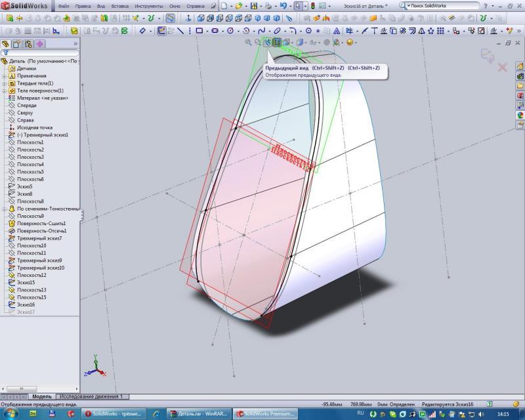This screenshot has height=420, width=525.
Task: Open the Инструменты menu
Action: click(148, 5)
